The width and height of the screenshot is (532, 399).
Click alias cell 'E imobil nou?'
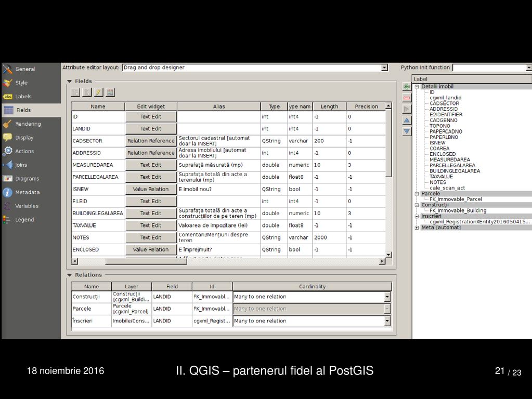click(219, 189)
